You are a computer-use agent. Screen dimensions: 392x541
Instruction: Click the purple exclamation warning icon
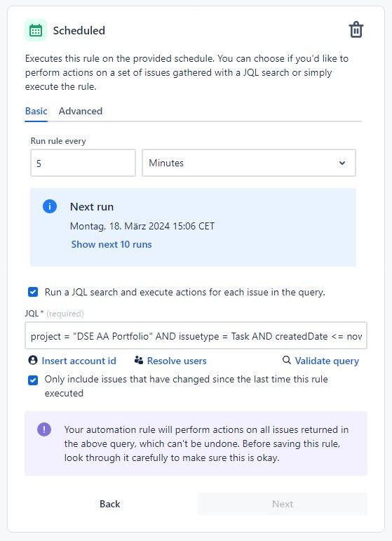pos(44,429)
